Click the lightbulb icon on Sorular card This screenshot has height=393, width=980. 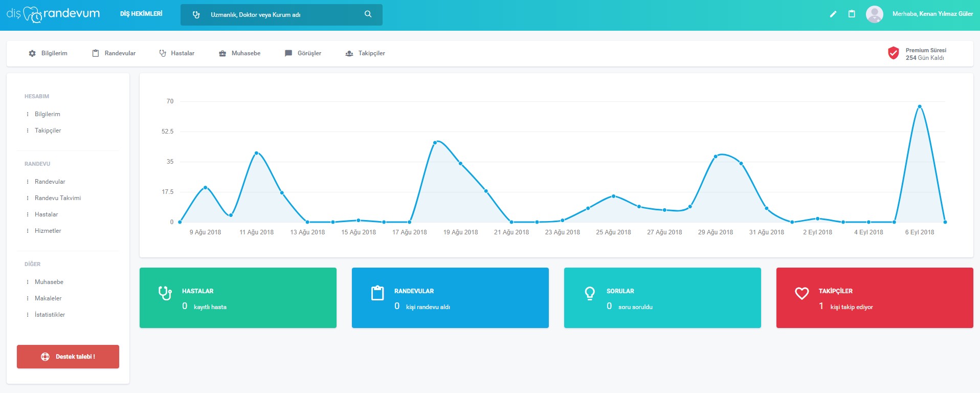pyautogui.click(x=590, y=293)
